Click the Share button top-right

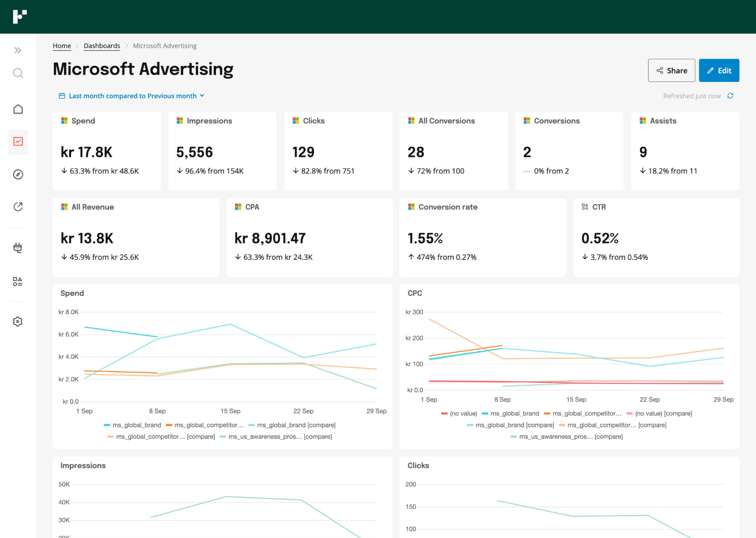pos(672,70)
